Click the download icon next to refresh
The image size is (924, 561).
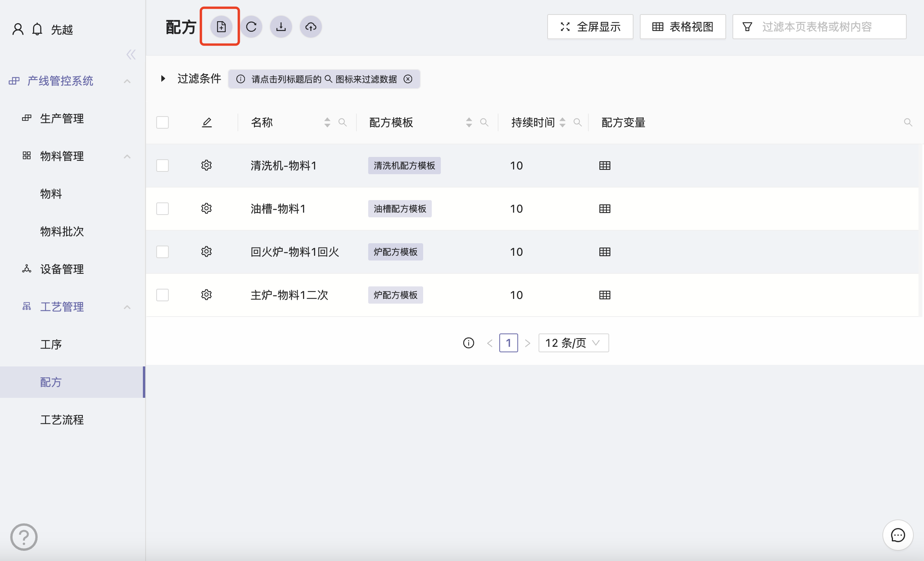click(x=281, y=27)
